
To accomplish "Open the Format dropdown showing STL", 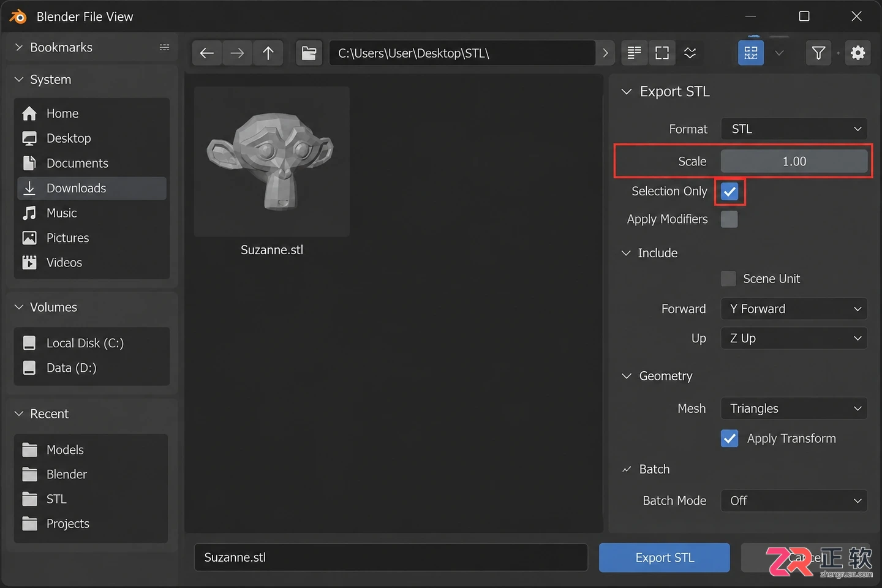I will click(794, 129).
